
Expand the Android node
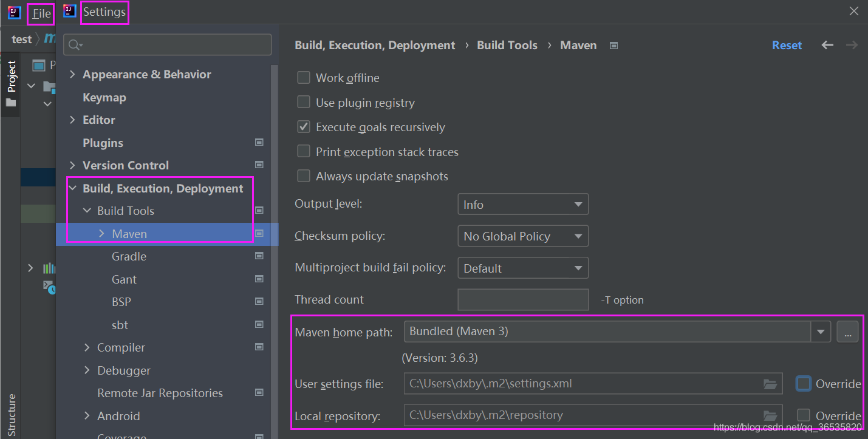point(87,416)
